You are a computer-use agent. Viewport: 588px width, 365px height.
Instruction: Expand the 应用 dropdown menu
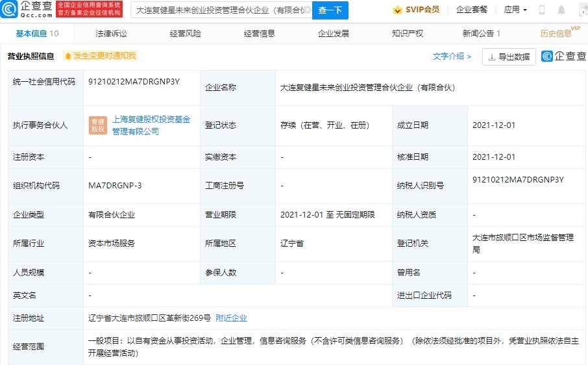tap(515, 10)
